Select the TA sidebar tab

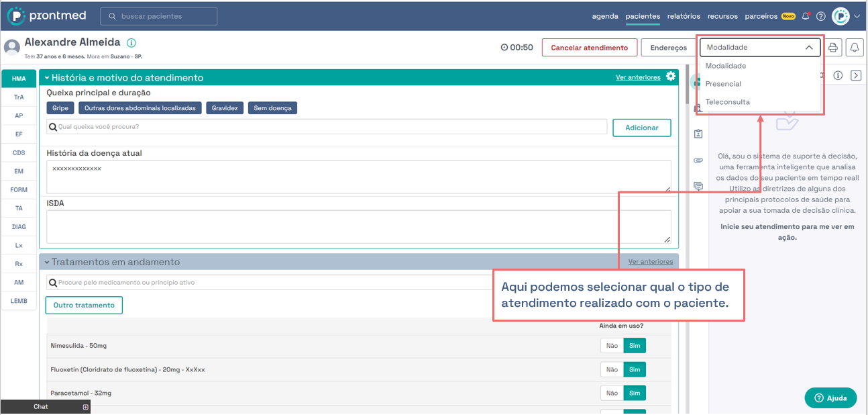(x=19, y=208)
